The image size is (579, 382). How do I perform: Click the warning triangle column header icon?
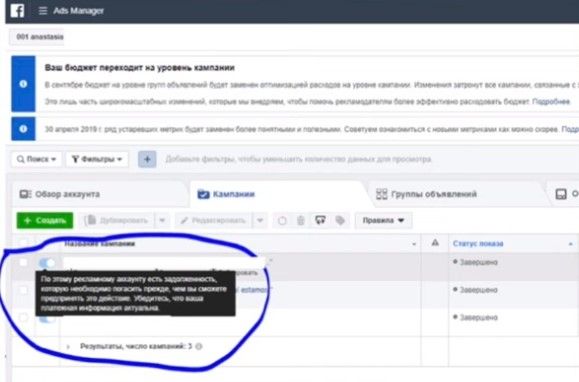(x=435, y=242)
